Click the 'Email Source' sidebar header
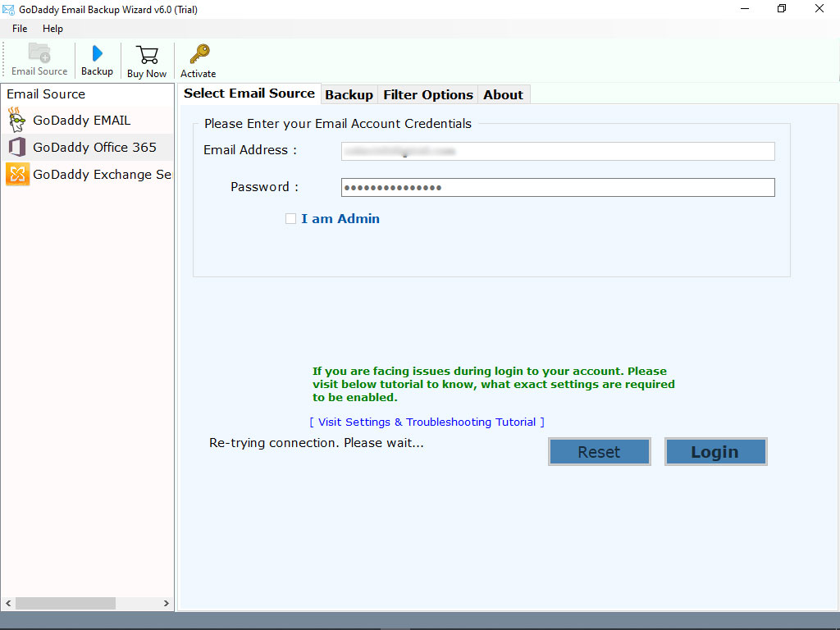 (46, 94)
